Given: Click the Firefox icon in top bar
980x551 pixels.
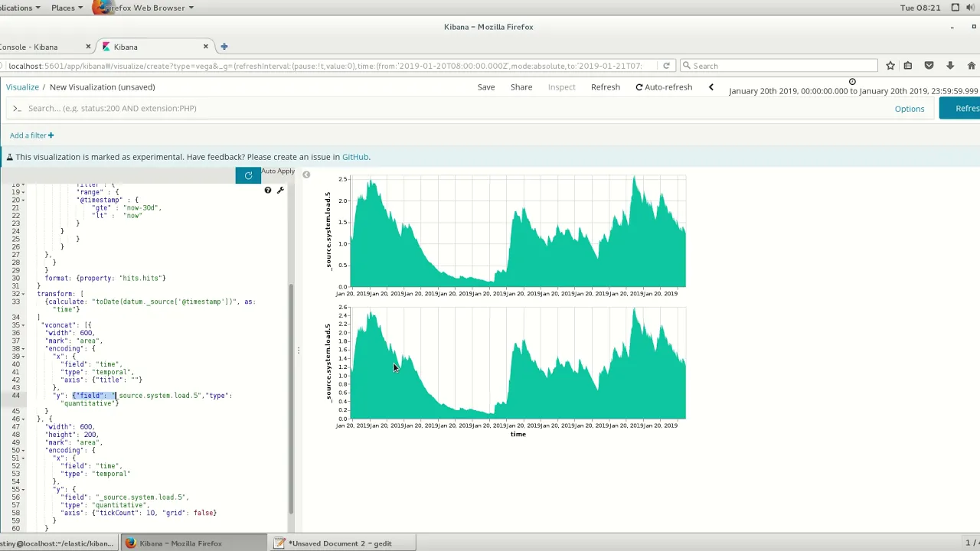Looking at the screenshot, I should pos(100,8).
